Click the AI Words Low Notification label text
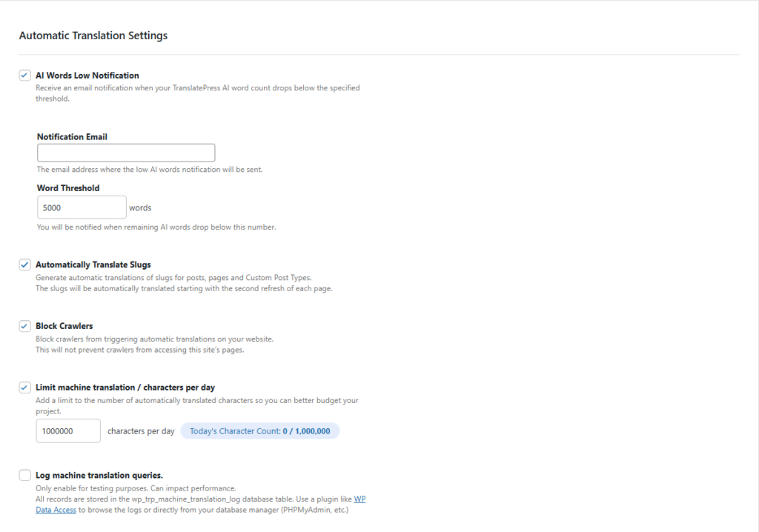 click(87, 76)
